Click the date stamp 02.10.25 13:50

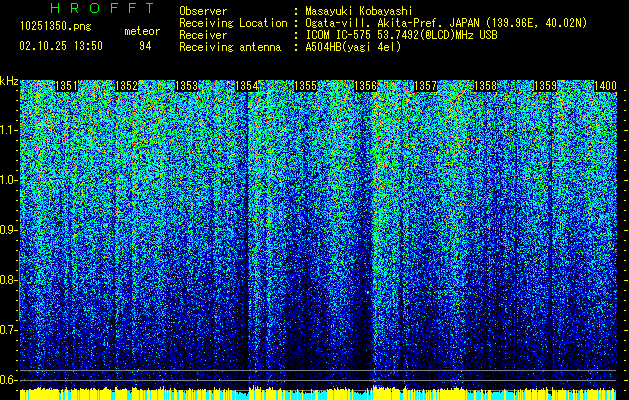pyautogui.click(x=61, y=46)
